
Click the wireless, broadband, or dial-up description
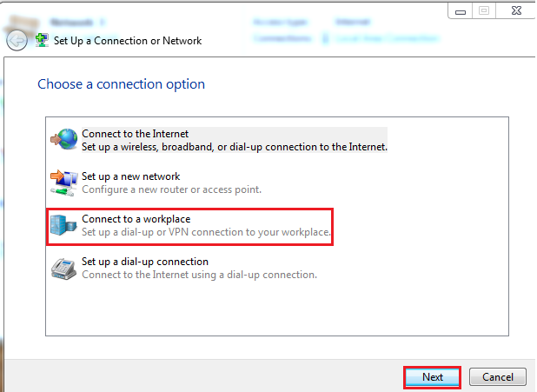pyautogui.click(x=234, y=147)
